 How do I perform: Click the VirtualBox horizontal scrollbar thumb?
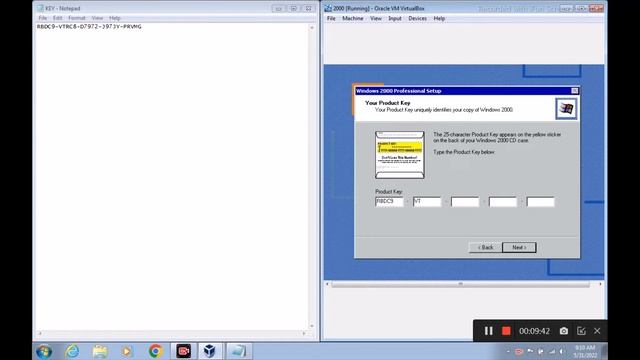click(x=460, y=284)
